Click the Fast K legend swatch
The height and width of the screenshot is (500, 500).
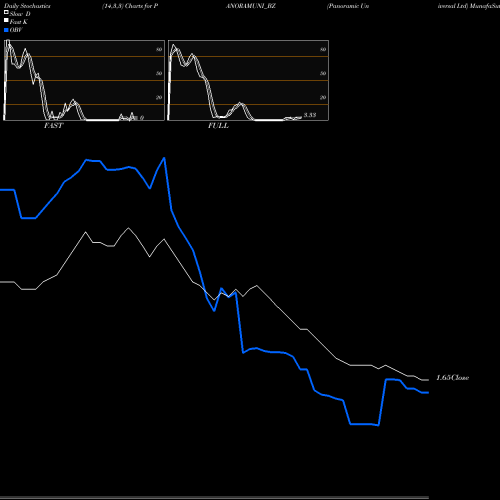[6, 21]
